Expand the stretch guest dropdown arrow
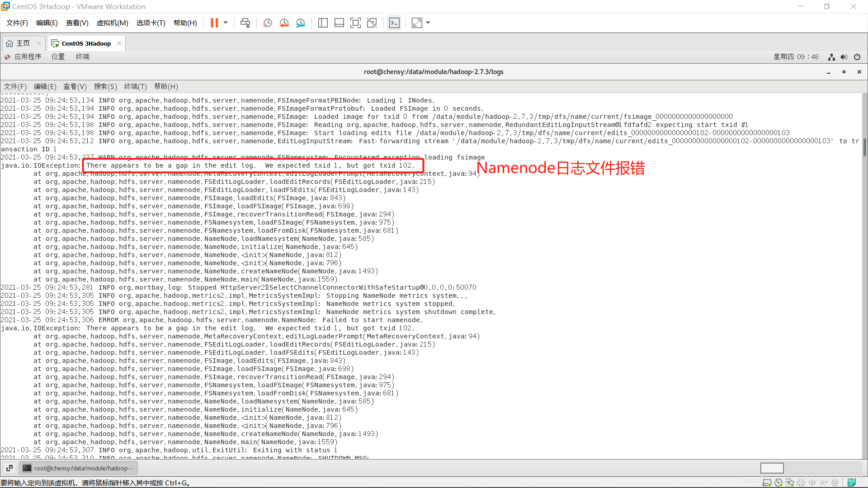This screenshot has width=868, height=488. (x=428, y=23)
